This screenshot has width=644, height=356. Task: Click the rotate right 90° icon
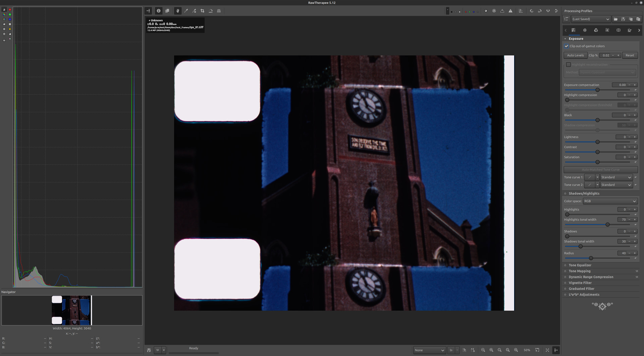[540, 11]
